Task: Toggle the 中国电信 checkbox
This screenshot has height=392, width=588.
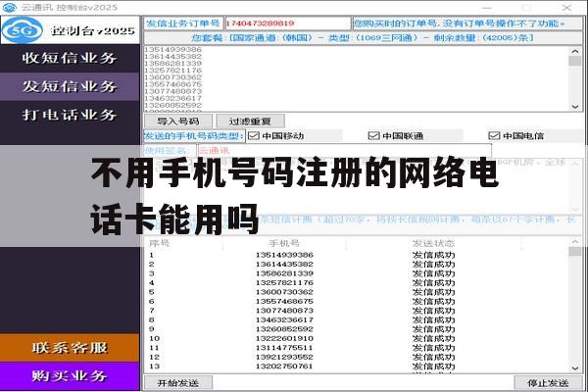Action: (494, 135)
